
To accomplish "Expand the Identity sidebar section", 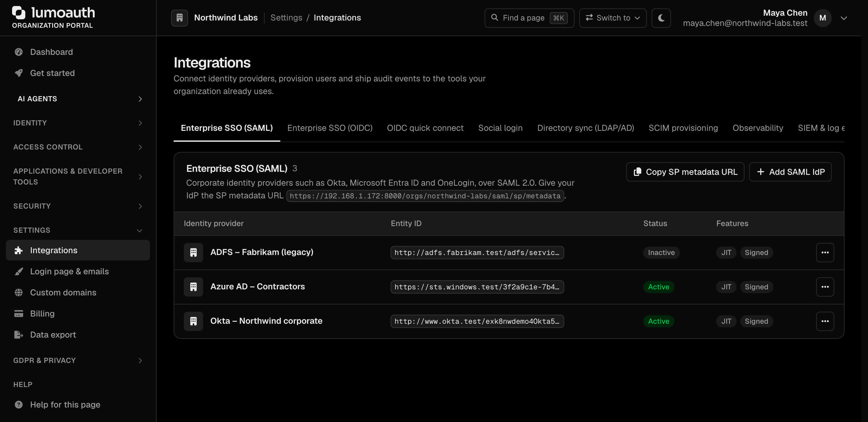I will [78, 123].
